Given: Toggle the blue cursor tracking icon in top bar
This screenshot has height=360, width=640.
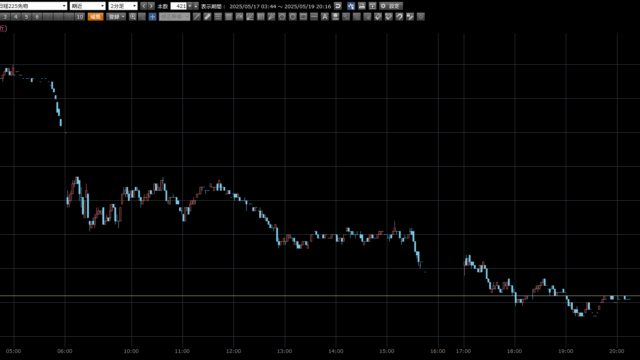Looking at the screenshot, I should pos(351,6).
